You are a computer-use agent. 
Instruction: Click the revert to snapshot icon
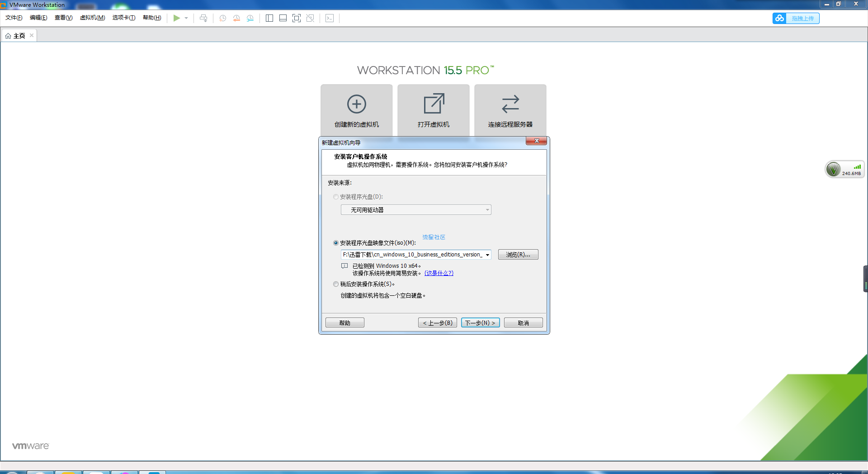tap(236, 18)
